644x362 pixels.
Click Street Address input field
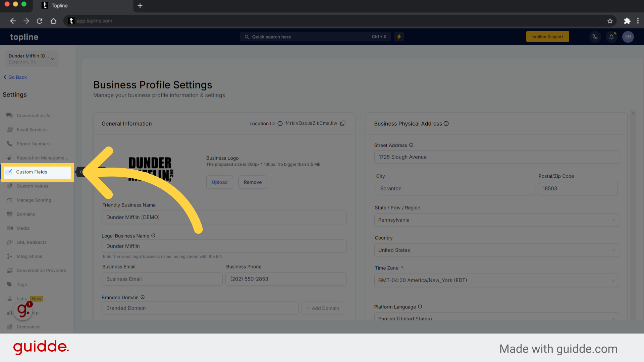(496, 157)
